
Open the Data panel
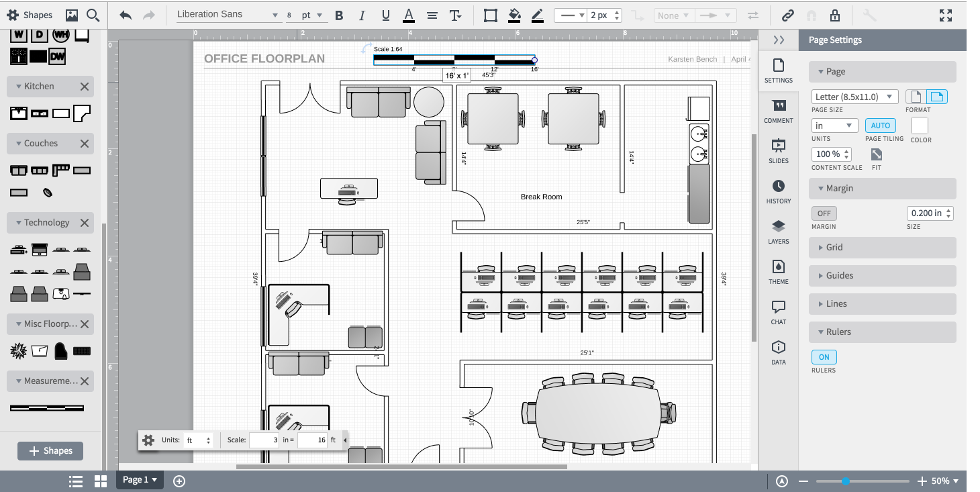click(779, 352)
